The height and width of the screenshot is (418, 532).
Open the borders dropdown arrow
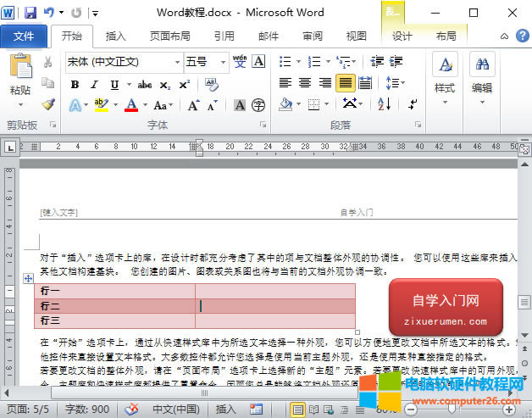pyautogui.click(x=327, y=103)
